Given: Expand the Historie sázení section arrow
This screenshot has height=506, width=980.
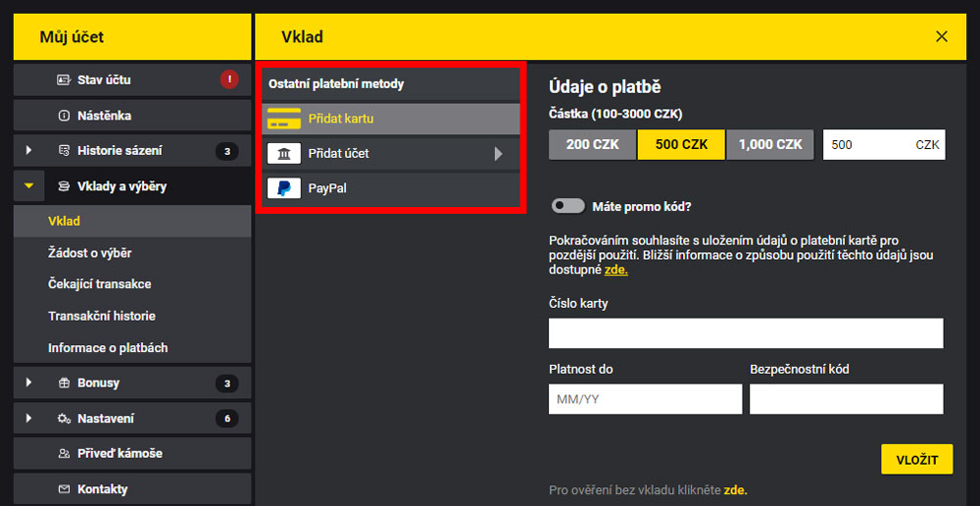Looking at the screenshot, I should point(28,151).
